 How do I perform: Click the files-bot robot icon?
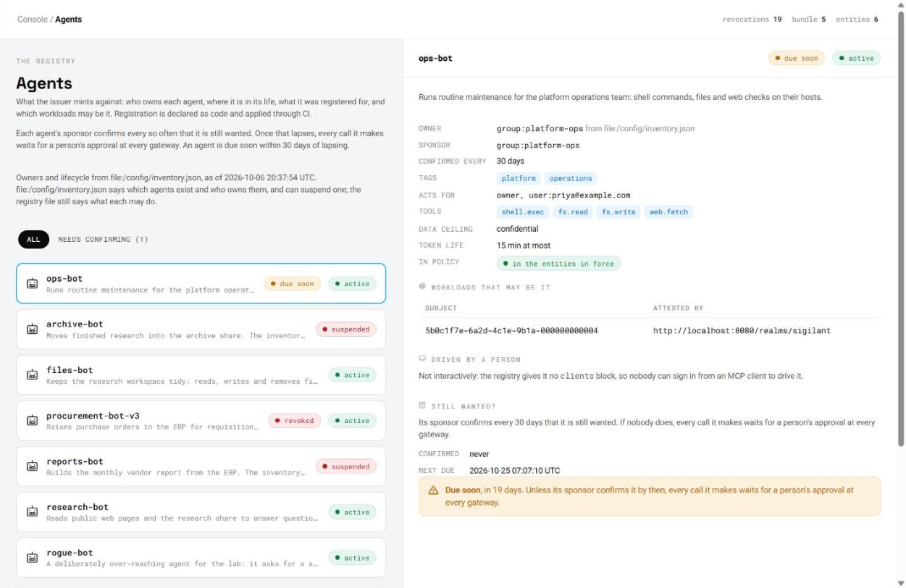coord(33,375)
